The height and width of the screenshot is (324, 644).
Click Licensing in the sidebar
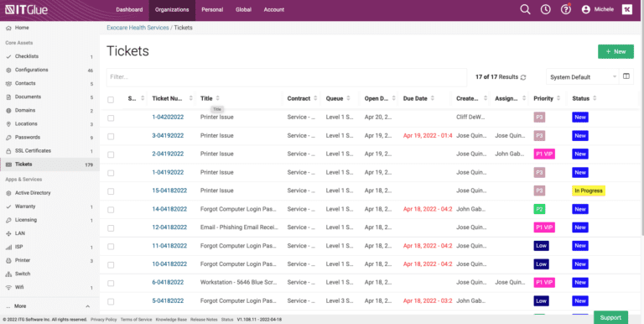tap(26, 220)
